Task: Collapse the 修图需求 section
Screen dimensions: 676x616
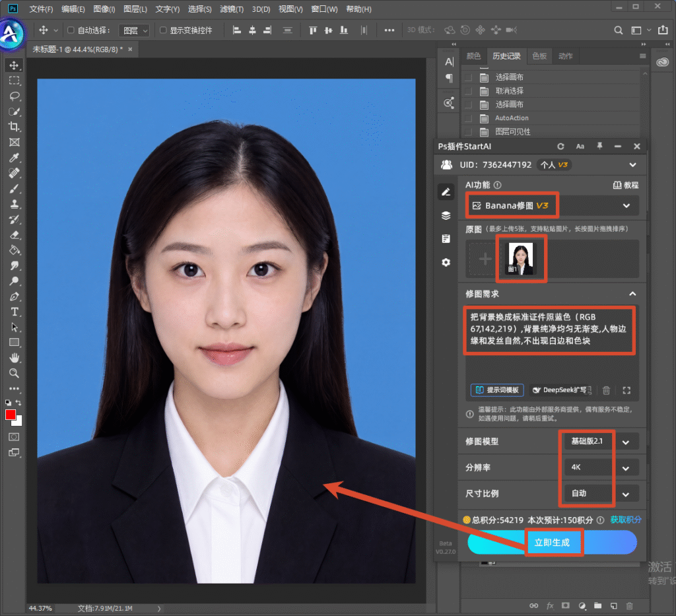Action: coord(632,294)
